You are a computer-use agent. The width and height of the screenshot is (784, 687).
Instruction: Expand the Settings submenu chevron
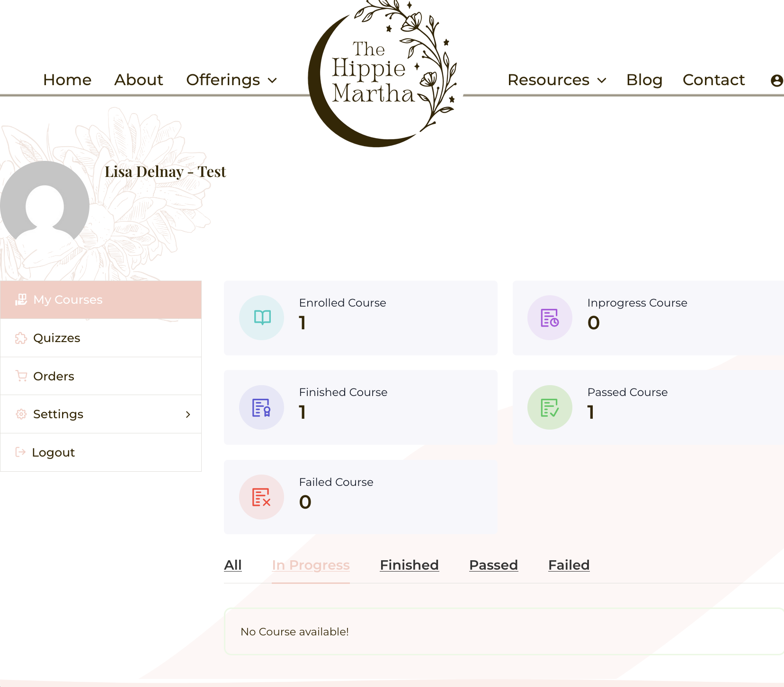pyautogui.click(x=188, y=414)
